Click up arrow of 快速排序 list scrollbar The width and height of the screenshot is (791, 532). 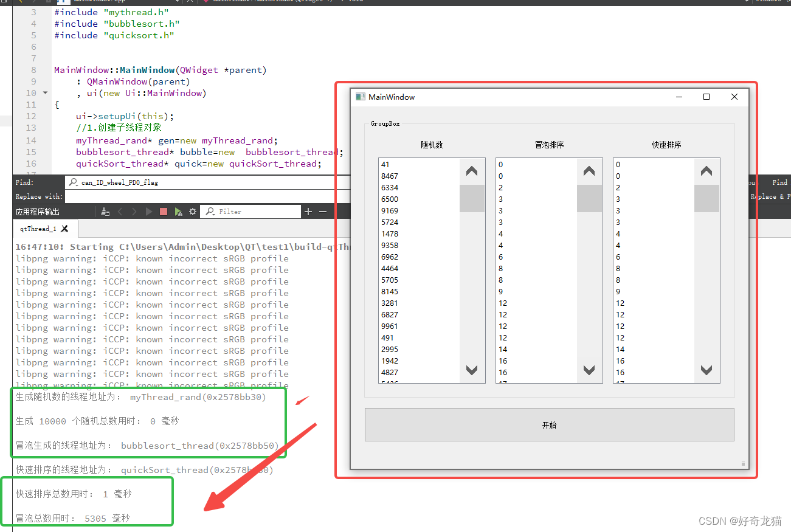click(x=706, y=171)
